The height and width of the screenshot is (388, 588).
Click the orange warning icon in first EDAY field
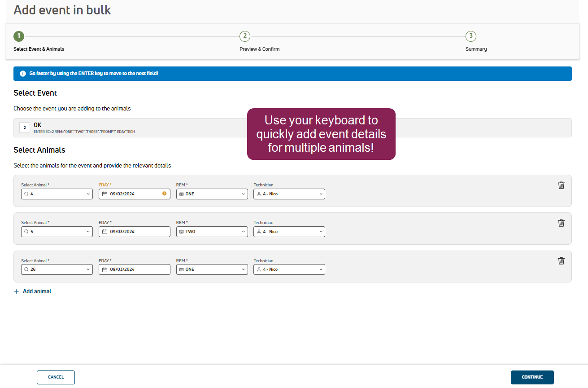coord(164,194)
